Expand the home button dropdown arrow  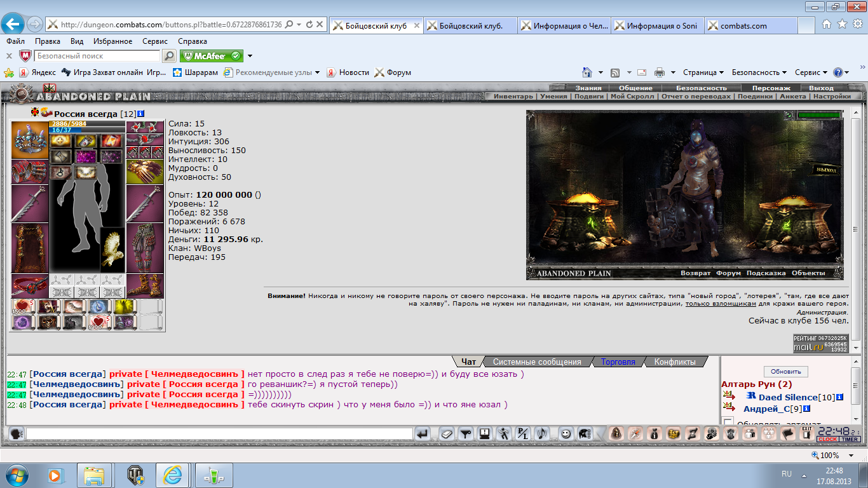pos(600,72)
